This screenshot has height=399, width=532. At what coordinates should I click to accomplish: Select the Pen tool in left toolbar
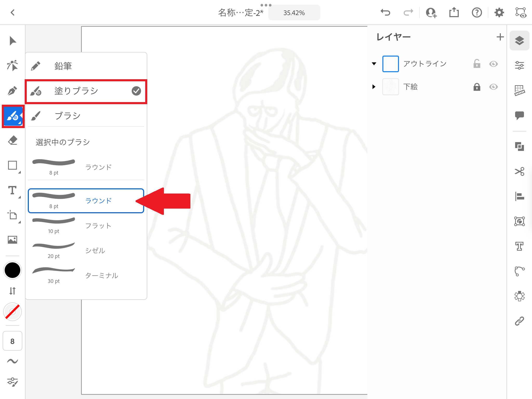(x=12, y=91)
